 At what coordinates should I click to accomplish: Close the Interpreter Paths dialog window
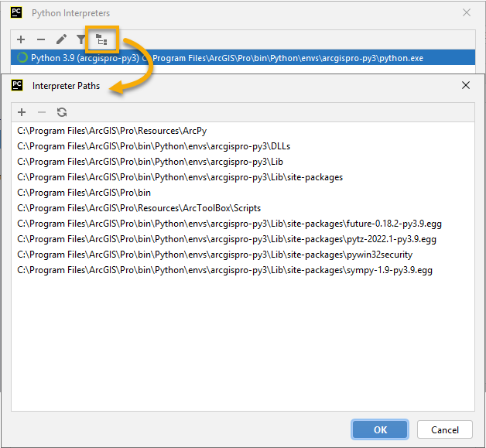(x=465, y=86)
